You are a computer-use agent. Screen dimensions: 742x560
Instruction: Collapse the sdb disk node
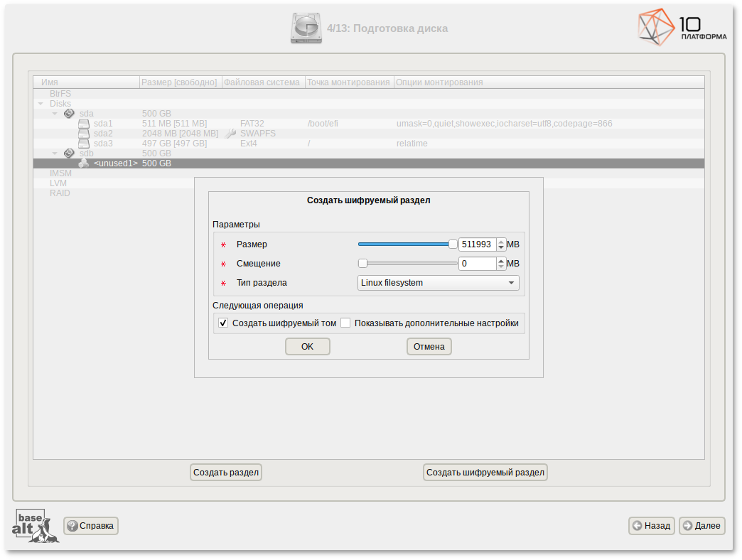coord(55,154)
